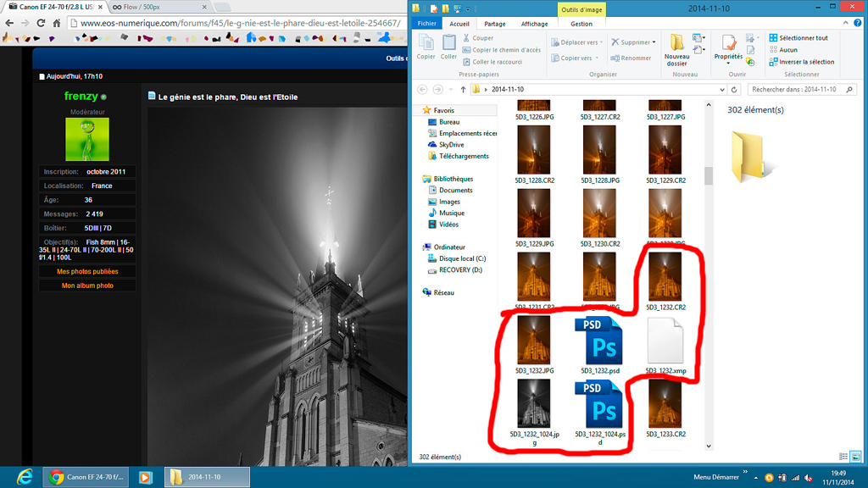The image size is (868, 488).
Task: Click Sélectionner tout in ribbon
Action: point(798,37)
